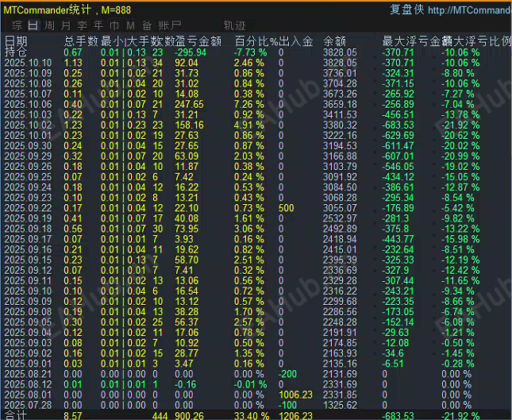
Task: Select the 持仓 open positions row label
Action: 16,52
